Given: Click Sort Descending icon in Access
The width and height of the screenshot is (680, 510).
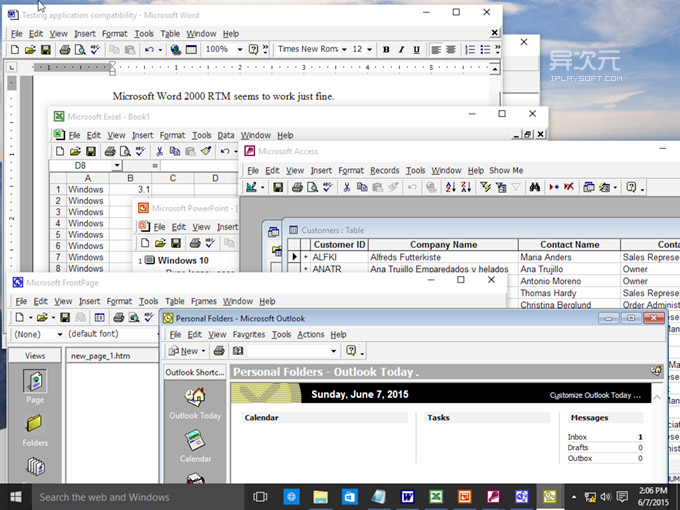Looking at the screenshot, I should tap(466, 187).
